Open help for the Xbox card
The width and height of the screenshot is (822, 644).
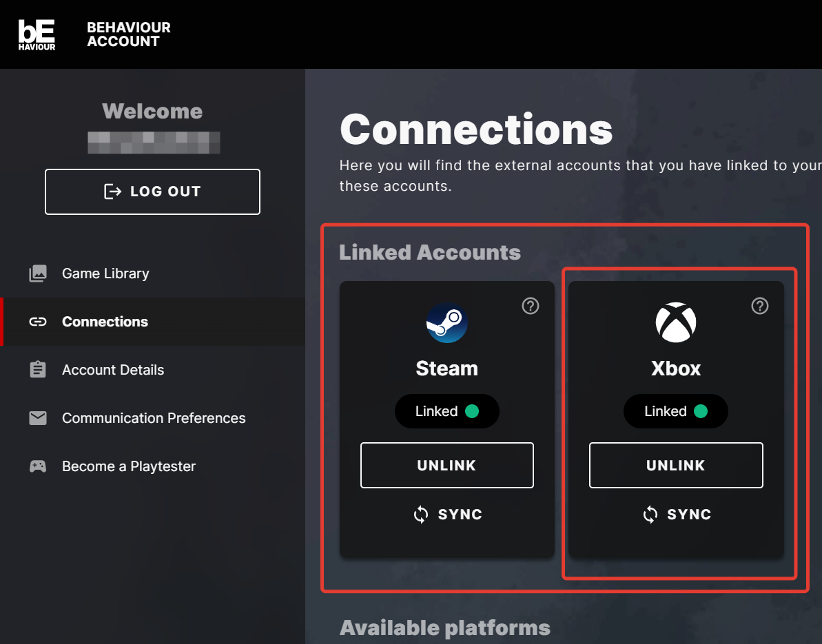[759, 306]
